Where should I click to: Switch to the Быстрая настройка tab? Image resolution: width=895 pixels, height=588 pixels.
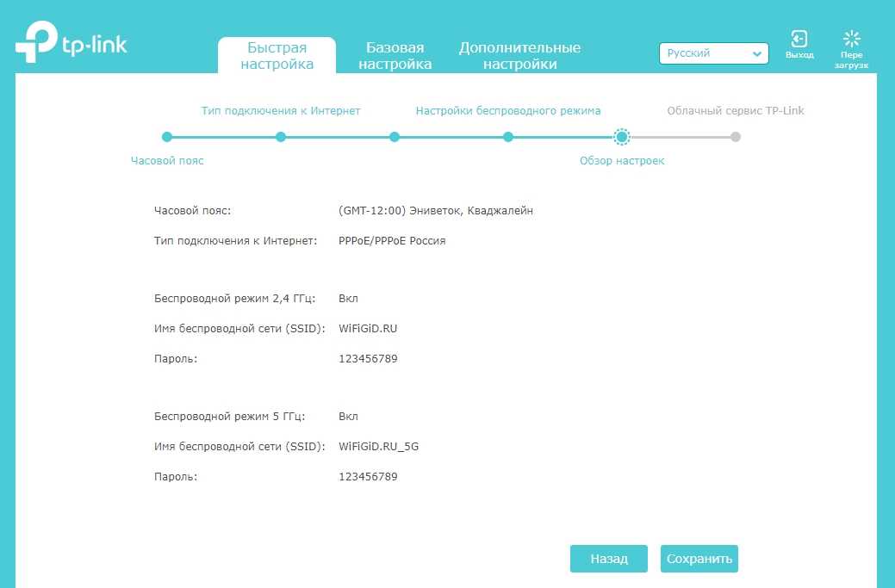(277, 56)
